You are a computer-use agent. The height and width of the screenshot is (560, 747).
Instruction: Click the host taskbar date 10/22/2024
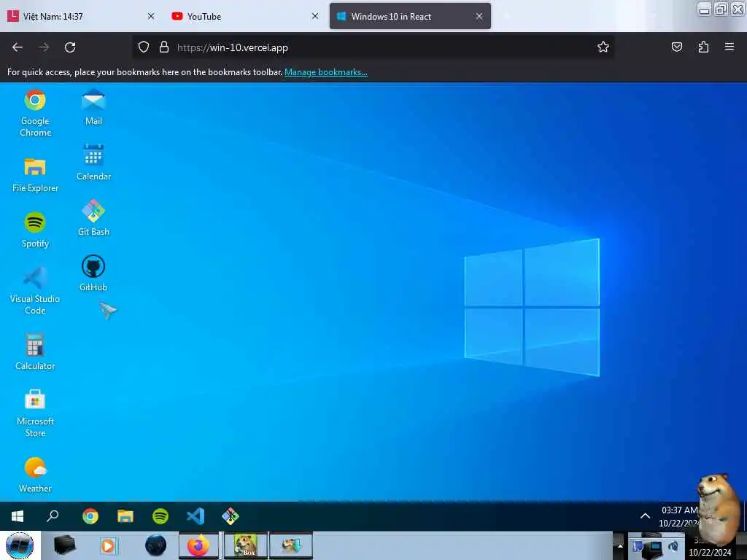(710, 553)
